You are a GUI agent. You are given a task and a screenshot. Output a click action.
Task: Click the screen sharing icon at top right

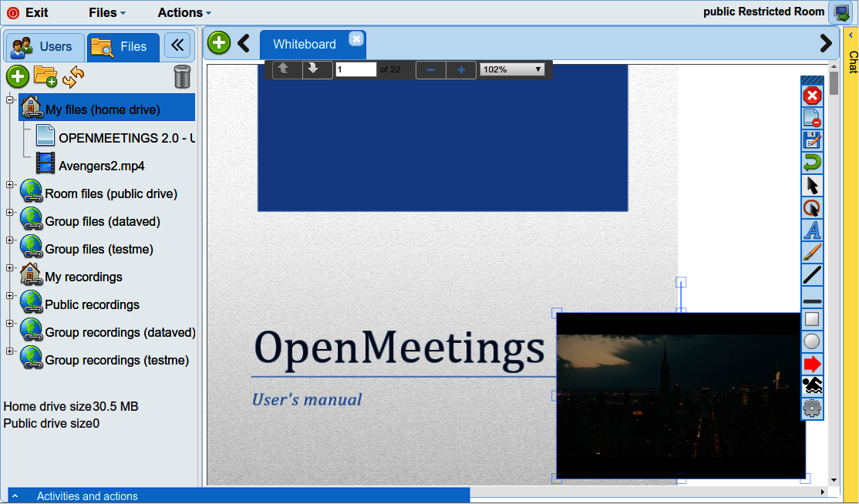pyautogui.click(x=840, y=12)
